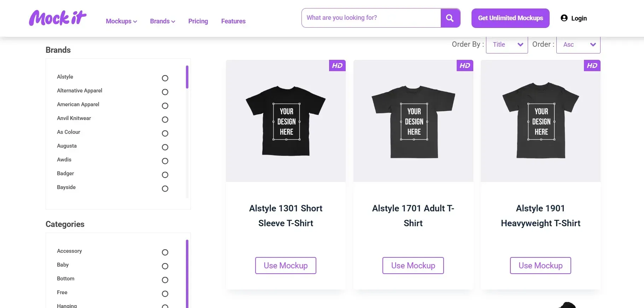The width and height of the screenshot is (644, 308).
Task: Go to the Pricing page
Action: coord(198,21)
